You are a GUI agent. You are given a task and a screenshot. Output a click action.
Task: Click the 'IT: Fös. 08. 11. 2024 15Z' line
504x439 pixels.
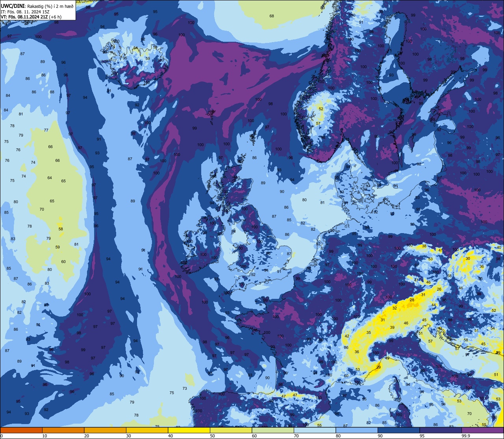24,12
